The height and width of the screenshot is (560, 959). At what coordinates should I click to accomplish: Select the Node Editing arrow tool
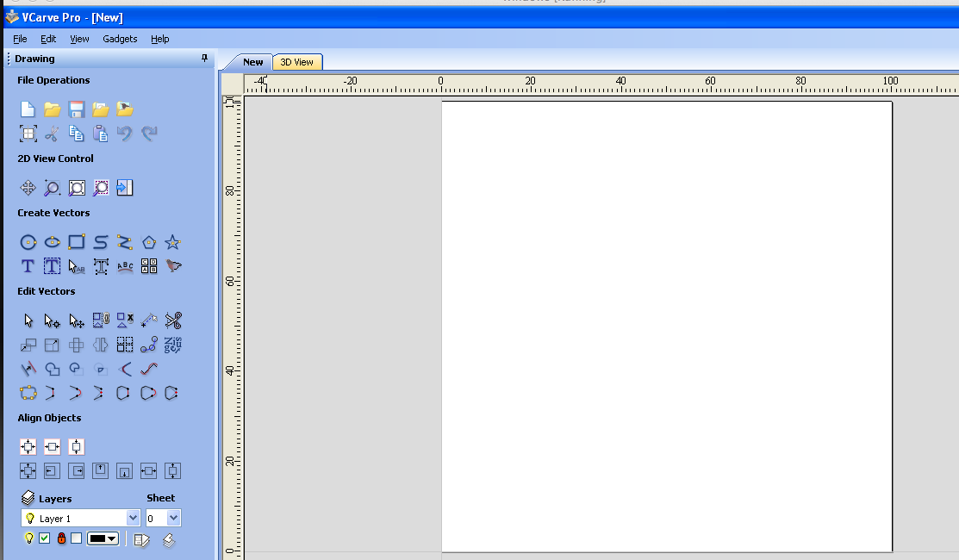point(52,320)
